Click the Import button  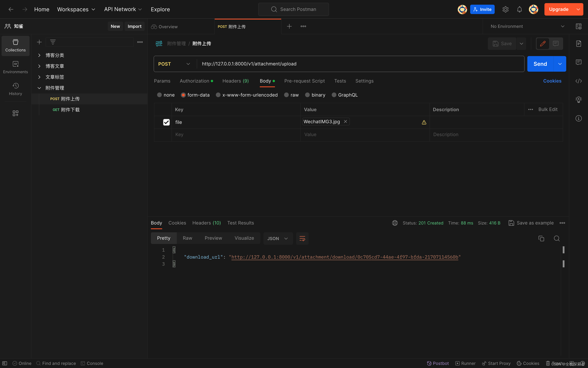pos(134,26)
